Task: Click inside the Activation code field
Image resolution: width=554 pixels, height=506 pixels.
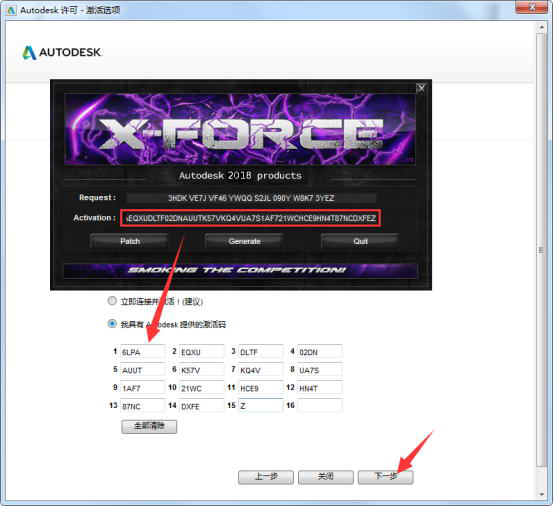Action: click(x=251, y=218)
